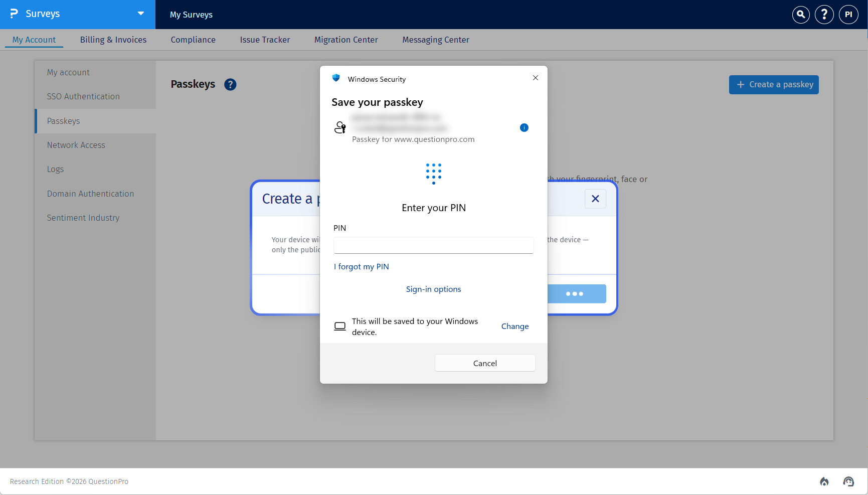
Task: Click the laptop device icon
Action: coord(340,326)
